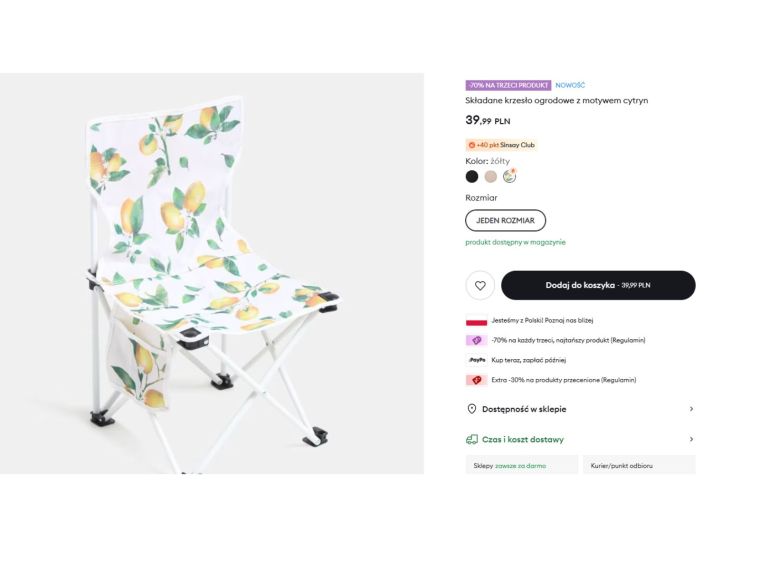Expand Dostępność w sklepie chevron
The image size is (760, 570).
(x=691, y=409)
